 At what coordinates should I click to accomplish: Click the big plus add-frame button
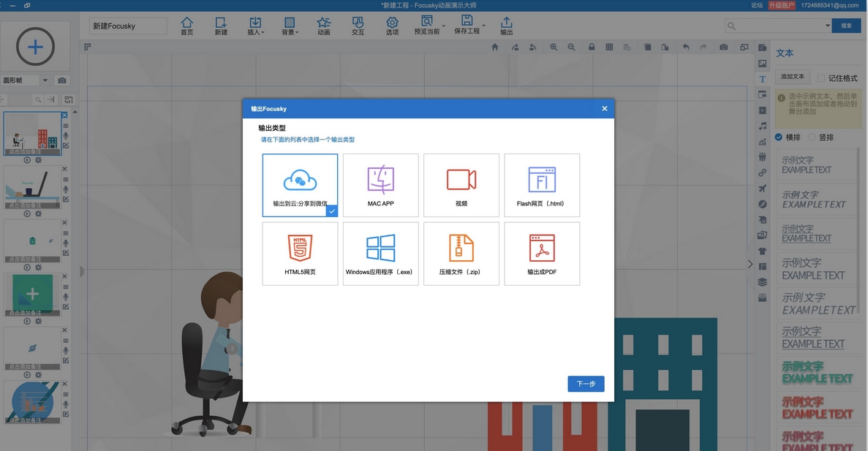(35, 47)
